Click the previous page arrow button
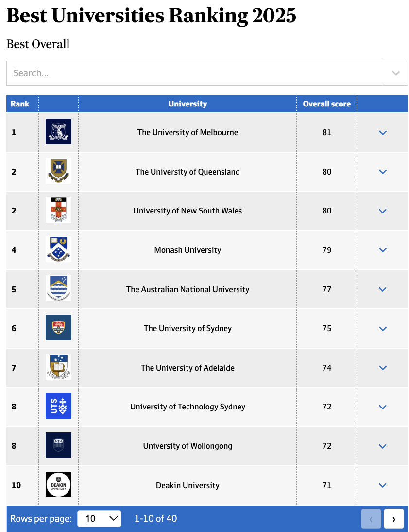 (x=371, y=519)
